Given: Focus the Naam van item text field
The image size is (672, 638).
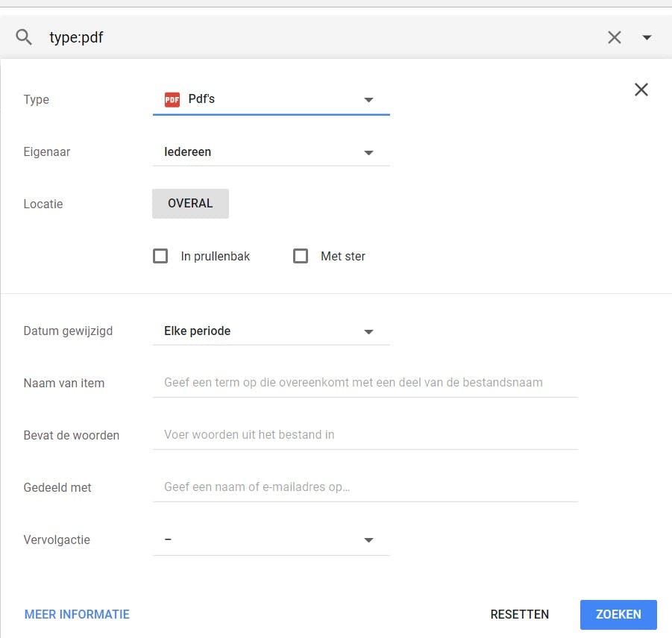Looking at the screenshot, I should click(365, 383).
